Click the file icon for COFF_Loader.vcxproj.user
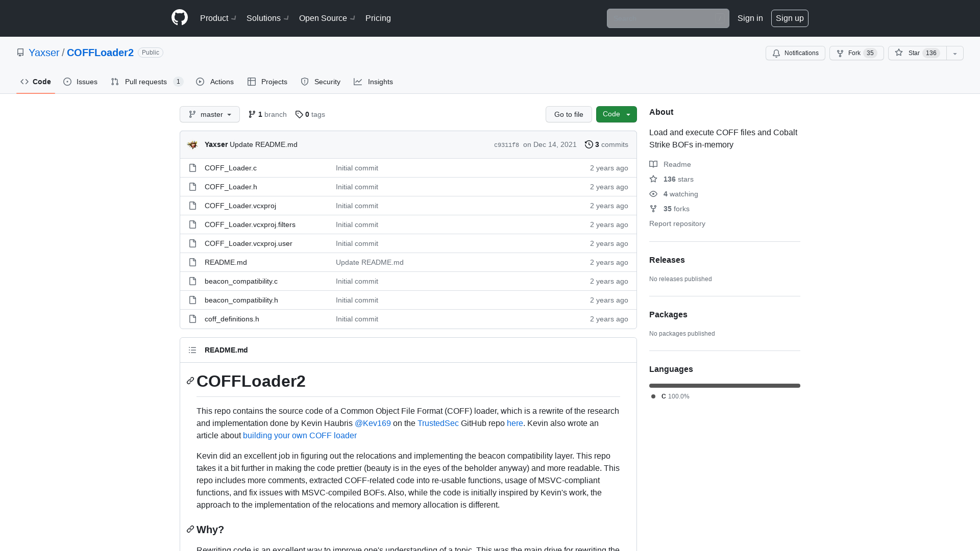 (192, 243)
